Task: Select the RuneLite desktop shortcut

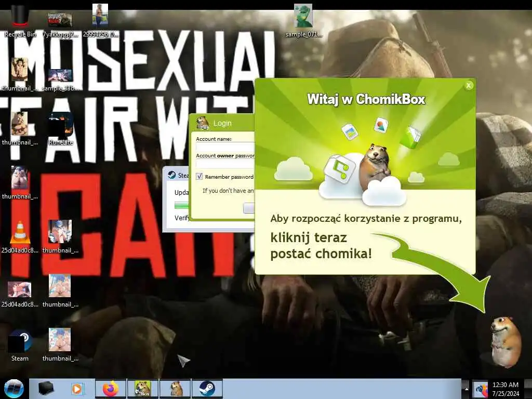Action: [x=60, y=129]
